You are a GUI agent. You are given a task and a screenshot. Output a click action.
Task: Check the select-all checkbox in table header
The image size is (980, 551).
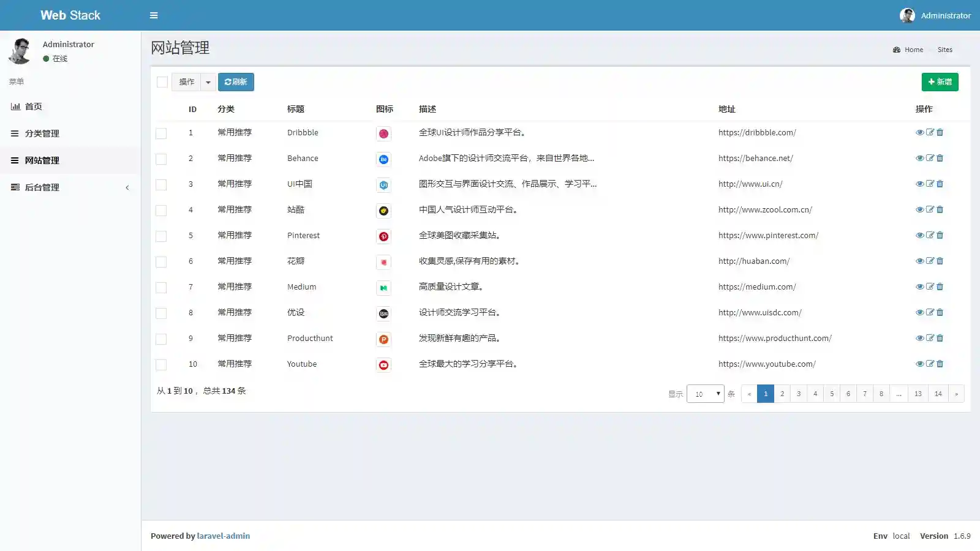162,81
